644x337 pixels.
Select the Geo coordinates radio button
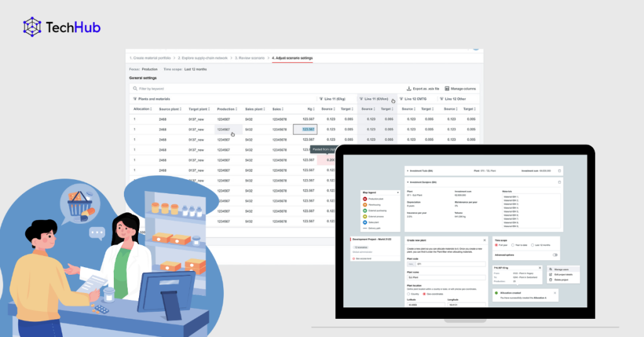click(425, 294)
